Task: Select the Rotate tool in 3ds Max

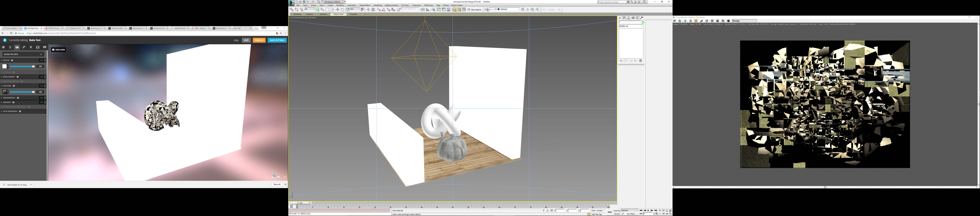Action: pos(342,9)
